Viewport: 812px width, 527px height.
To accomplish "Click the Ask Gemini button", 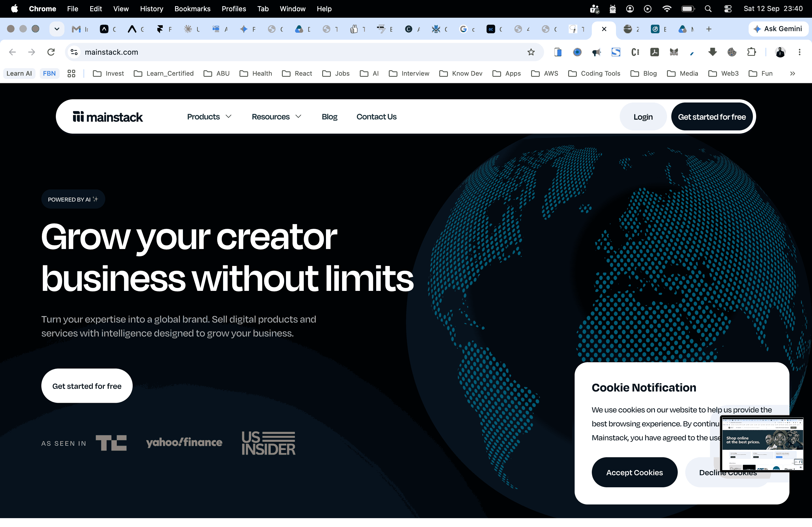I will [x=778, y=29].
